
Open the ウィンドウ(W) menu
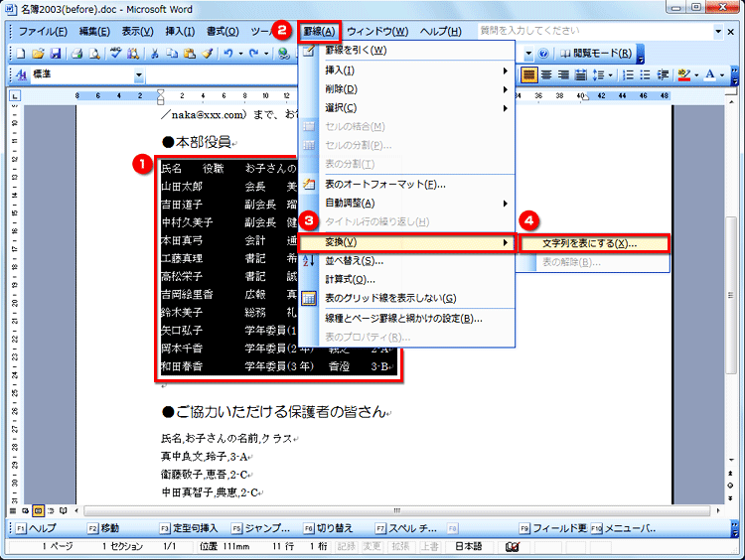tap(377, 32)
